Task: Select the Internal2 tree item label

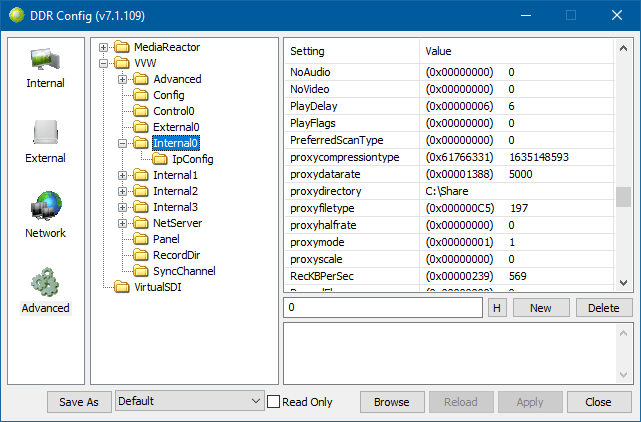Action: click(175, 191)
